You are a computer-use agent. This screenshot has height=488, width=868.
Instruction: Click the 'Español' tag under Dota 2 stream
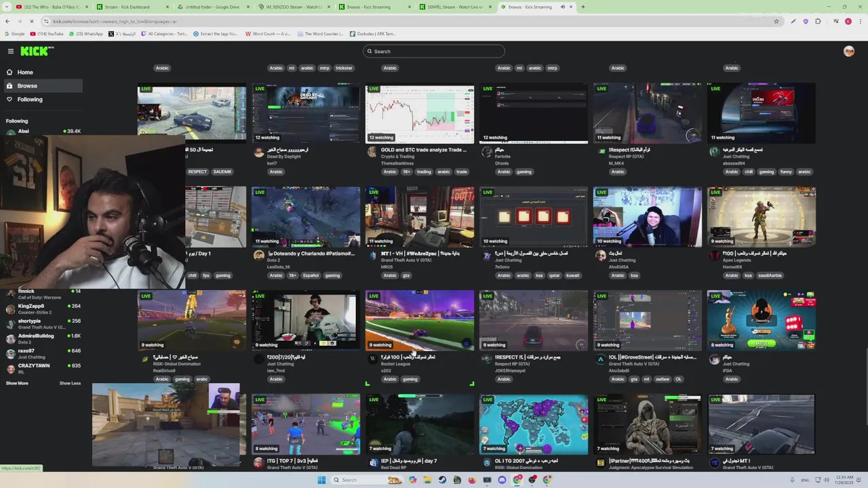(x=311, y=276)
